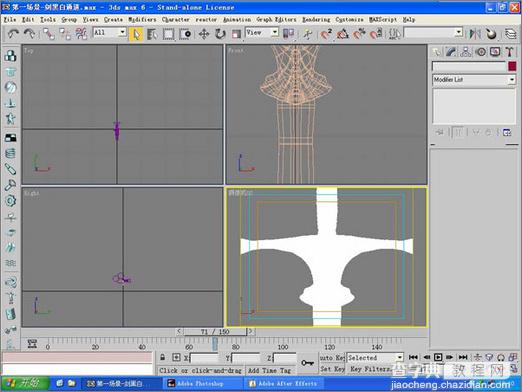Click the red object color swatch
The height and width of the screenshot is (392, 522).
point(512,66)
